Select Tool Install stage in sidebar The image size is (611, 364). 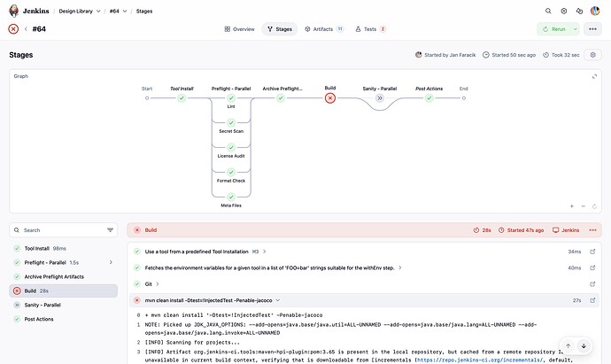[x=64, y=249]
